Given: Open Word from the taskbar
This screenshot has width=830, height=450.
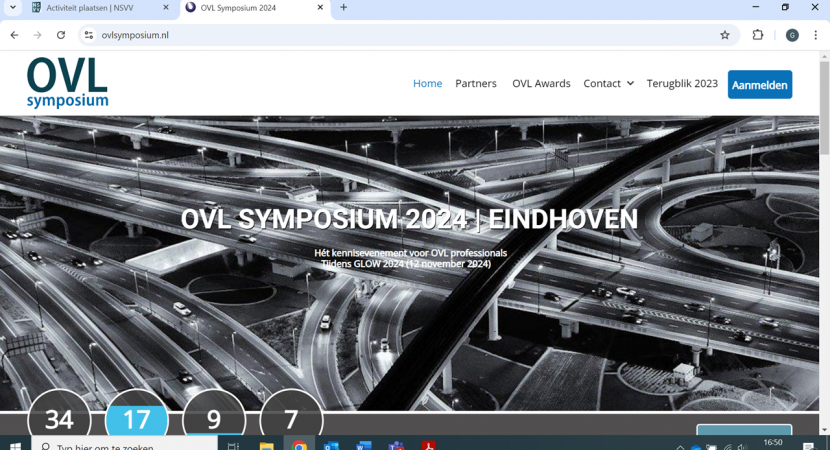Looking at the screenshot, I should click(364, 446).
